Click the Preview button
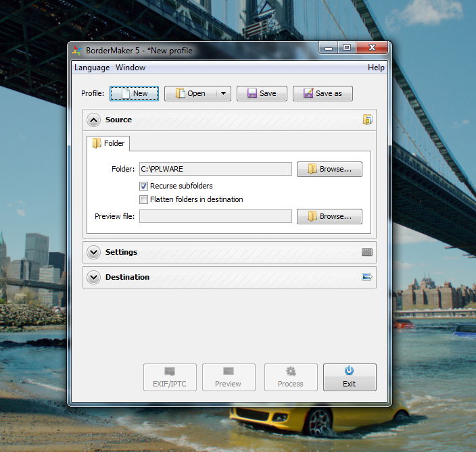This screenshot has height=452, width=476. pos(229,378)
